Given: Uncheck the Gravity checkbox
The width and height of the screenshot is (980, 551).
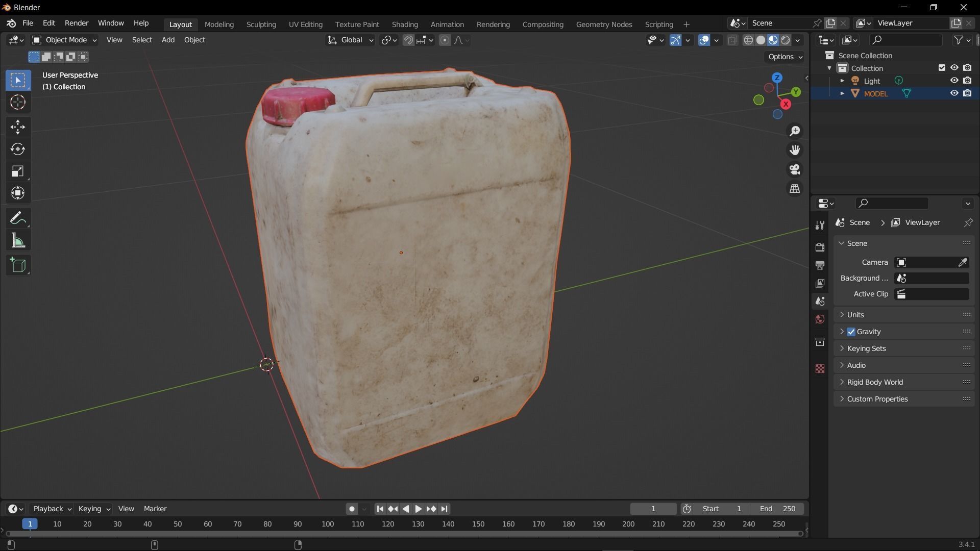Looking at the screenshot, I should (851, 332).
